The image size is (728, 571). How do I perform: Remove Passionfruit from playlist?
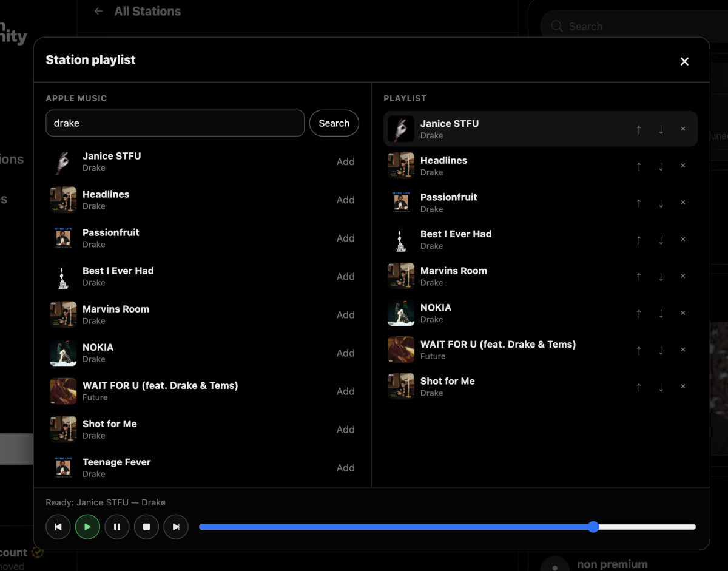click(x=682, y=203)
